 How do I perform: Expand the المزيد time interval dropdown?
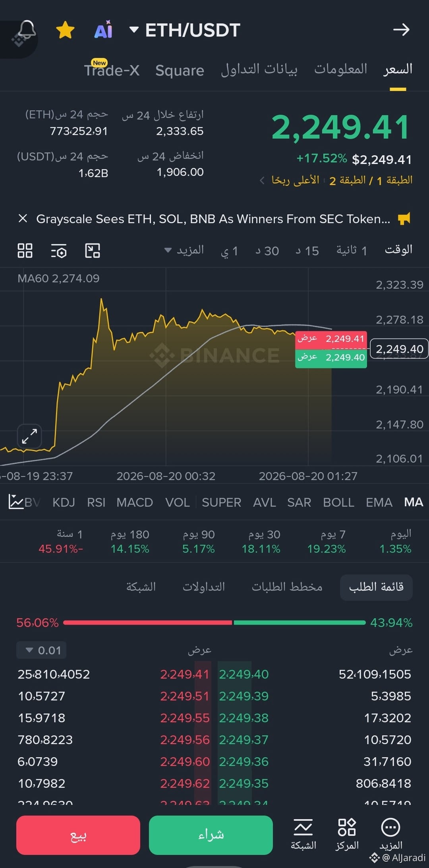tap(184, 250)
